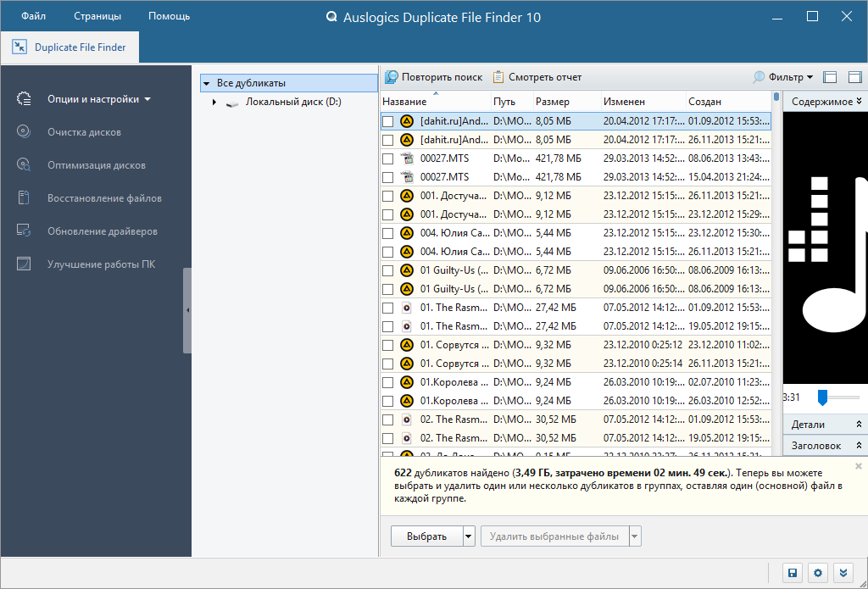Click the Disk optimization (Оптимизация дисков) icon

24,165
